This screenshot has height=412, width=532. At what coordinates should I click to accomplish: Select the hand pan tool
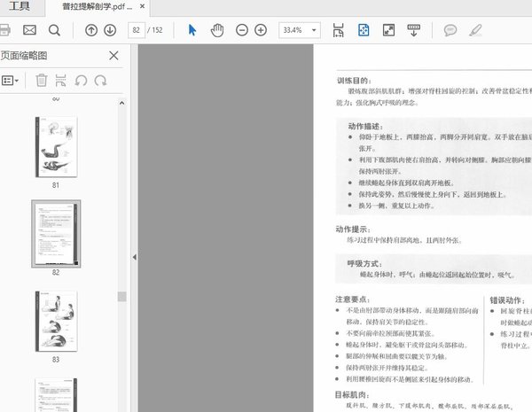[x=217, y=30]
